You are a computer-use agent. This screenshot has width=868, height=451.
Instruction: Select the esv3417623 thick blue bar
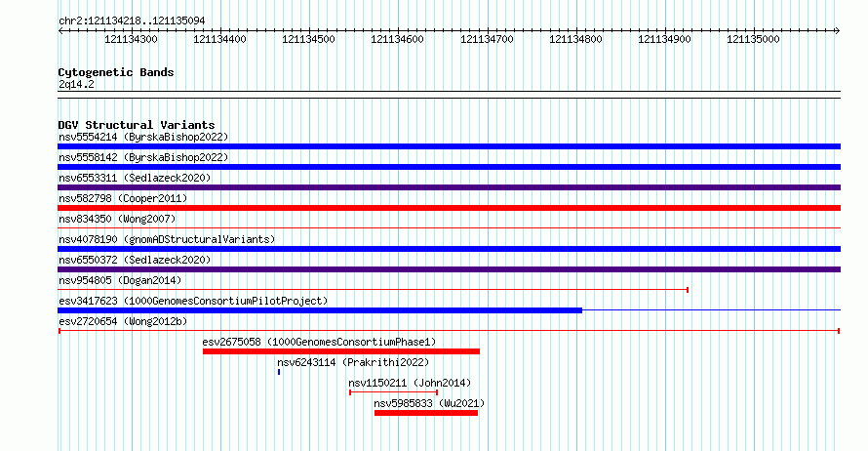click(x=320, y=310)
